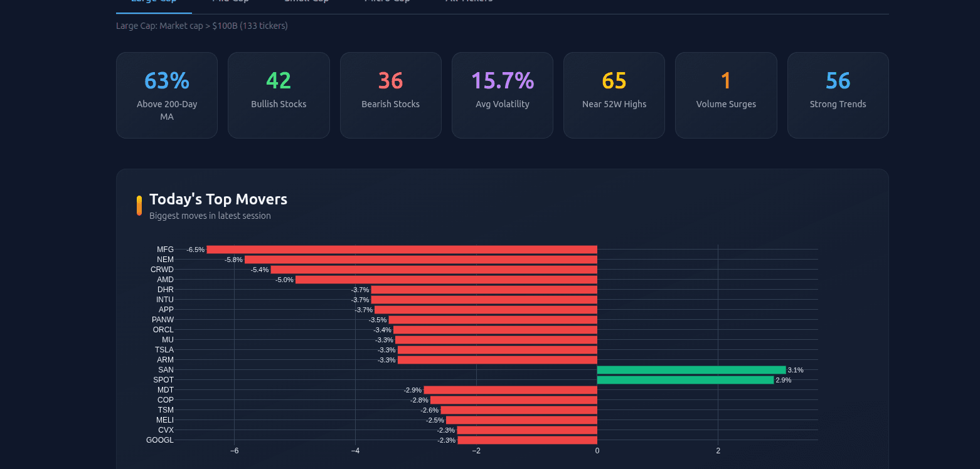
Task: Switch to the Small Cap tab
Action: click(x=306, y=2)
